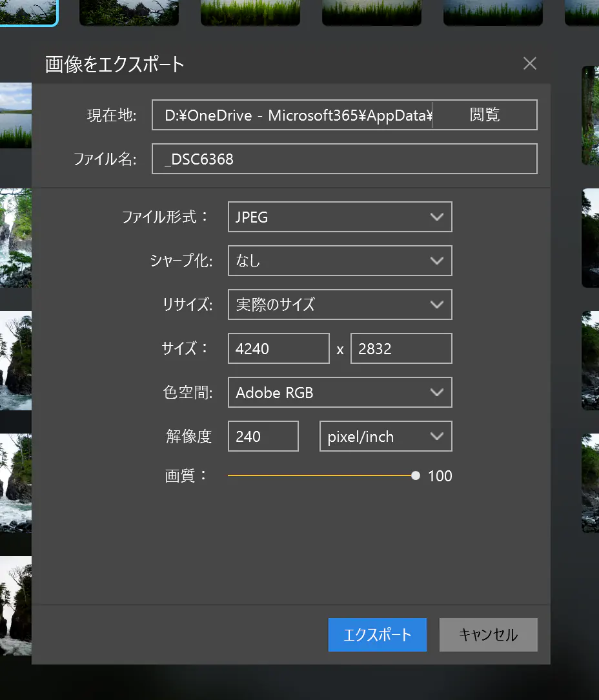The height and width of the screenshot is (700, 599).
Task: Close the 画像をエクスポート dialog with X
Action: (x=530, y=63)
